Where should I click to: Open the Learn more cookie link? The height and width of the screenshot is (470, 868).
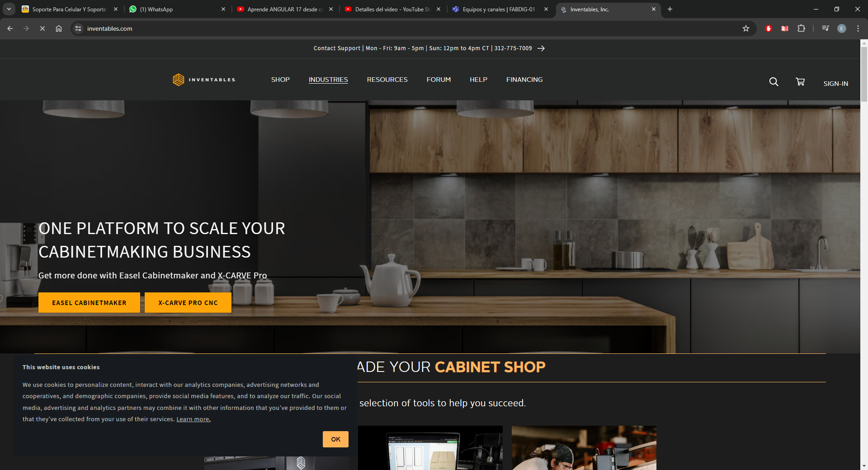pyautogui.click(x=193, y=419)
